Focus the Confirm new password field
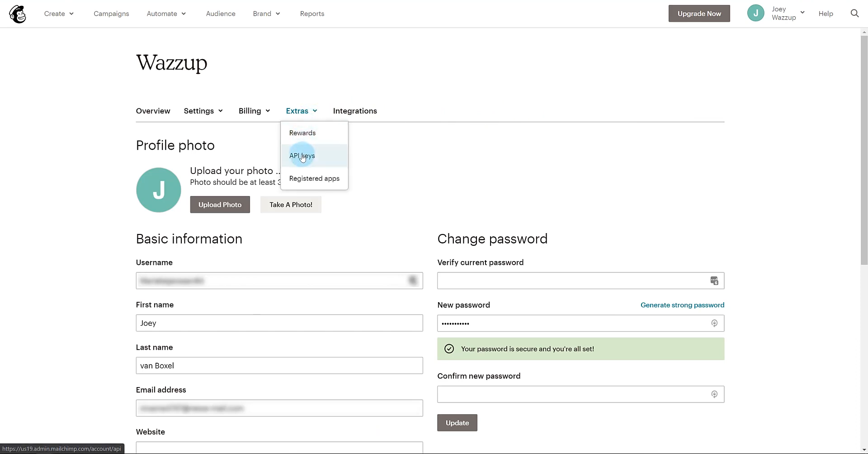 580,394
